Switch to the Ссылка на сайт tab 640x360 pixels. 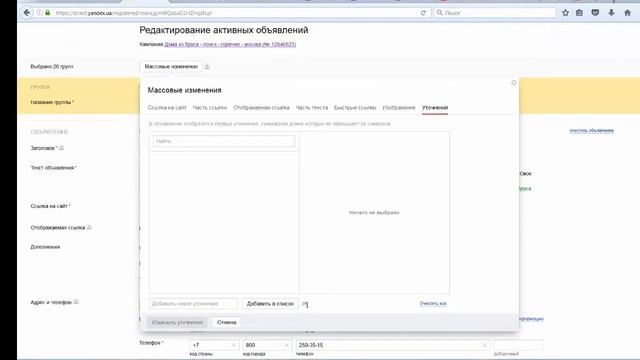[x=167, y=108]
